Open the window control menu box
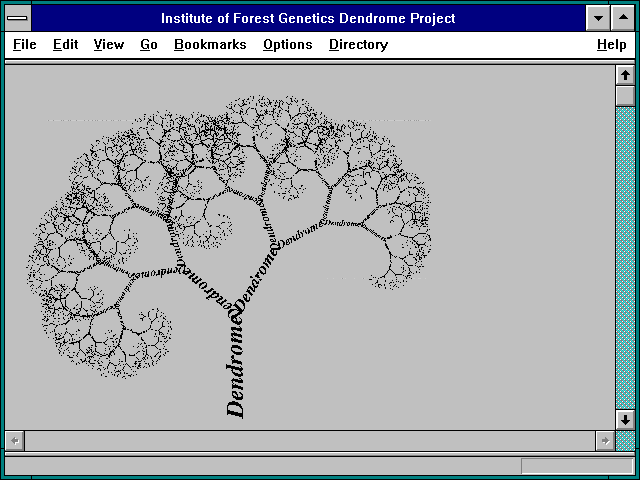The height and width of the screenshot is (480, 640). coord(18,18)
